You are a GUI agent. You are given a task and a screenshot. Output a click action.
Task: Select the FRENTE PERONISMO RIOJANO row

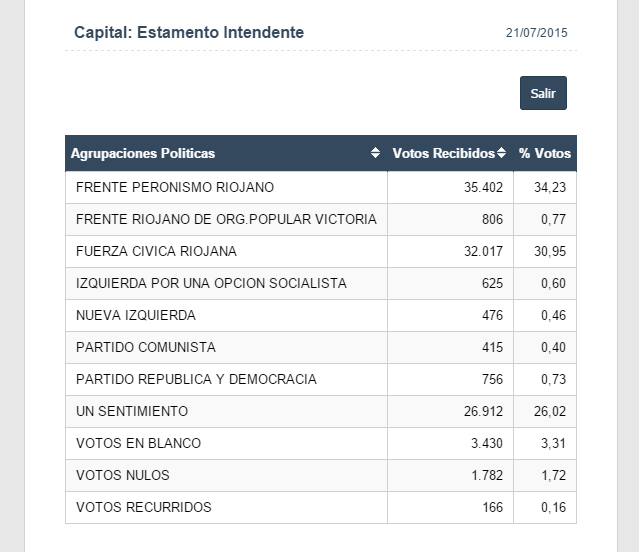175,187
